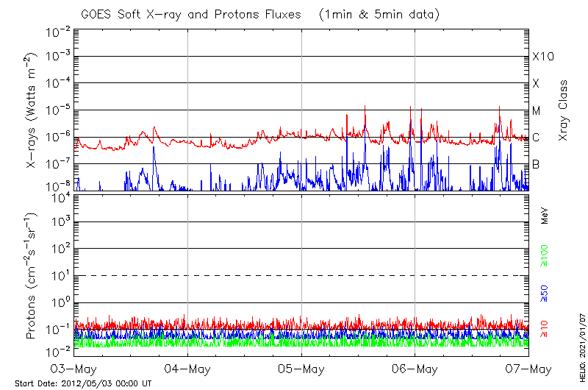Click the 06-May date axis label

415,368
